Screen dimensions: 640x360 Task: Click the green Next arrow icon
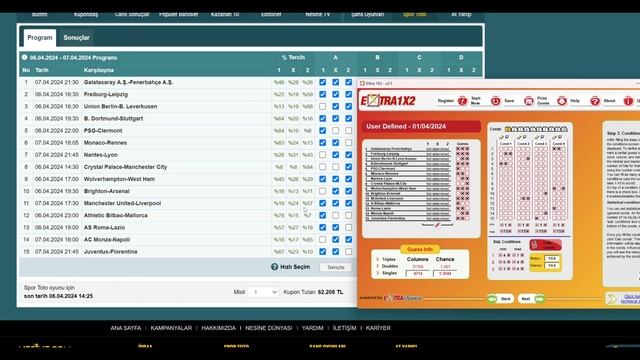click(540, 299)
